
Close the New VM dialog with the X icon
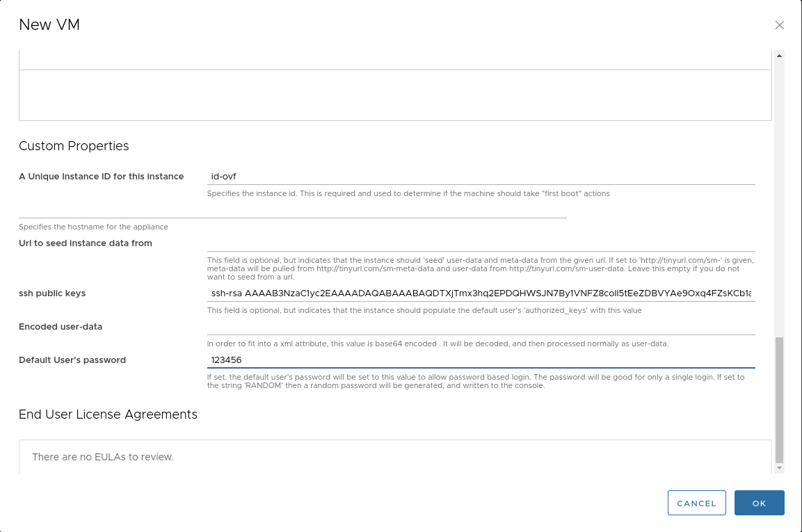pyautogui.click(x=779, y=26)
